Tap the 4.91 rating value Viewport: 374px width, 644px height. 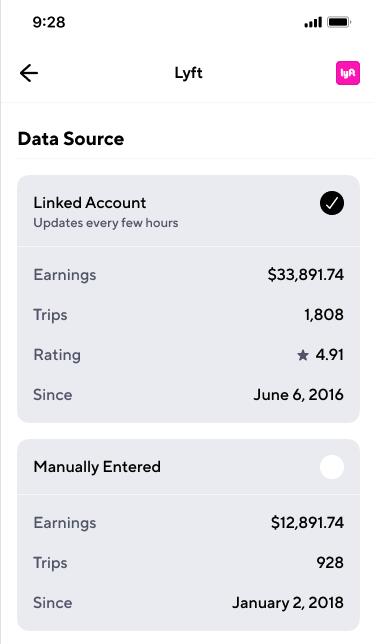click(330, 355)
